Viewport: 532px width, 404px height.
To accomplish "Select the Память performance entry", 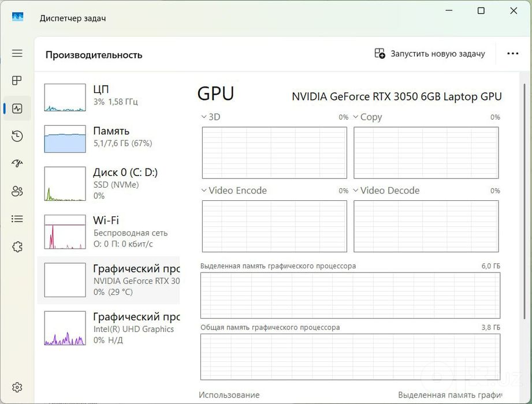I will 109,139.
